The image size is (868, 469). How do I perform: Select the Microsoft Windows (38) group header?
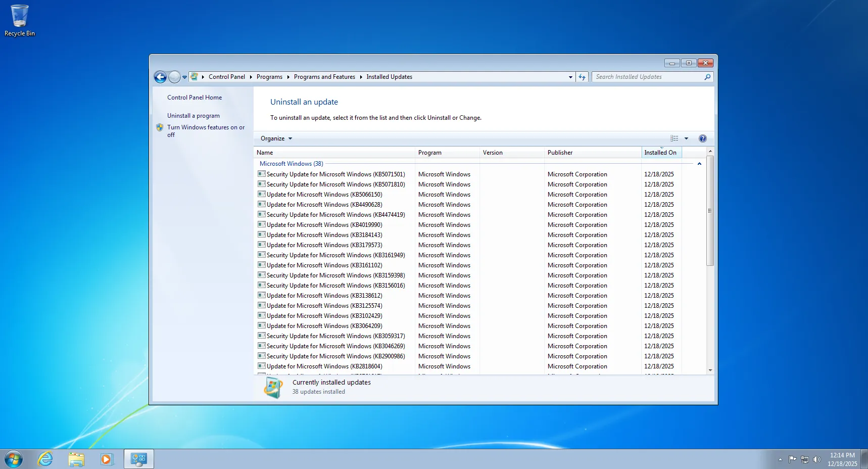pos(292,164)
